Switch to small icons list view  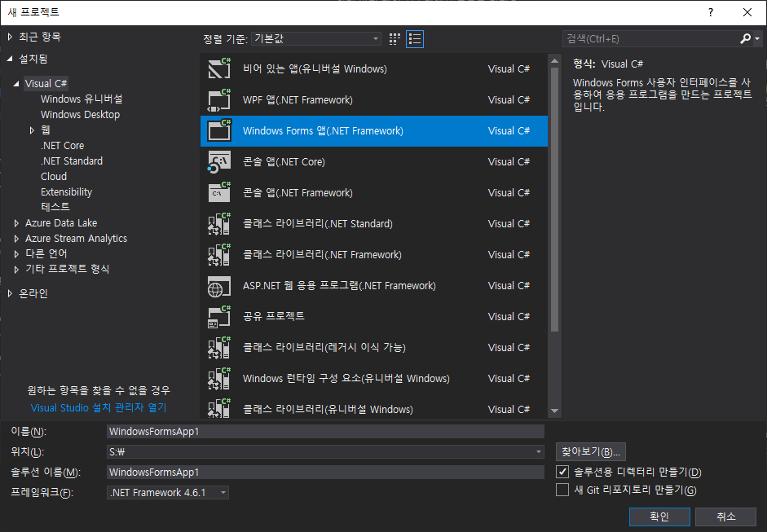click(415, 39)
